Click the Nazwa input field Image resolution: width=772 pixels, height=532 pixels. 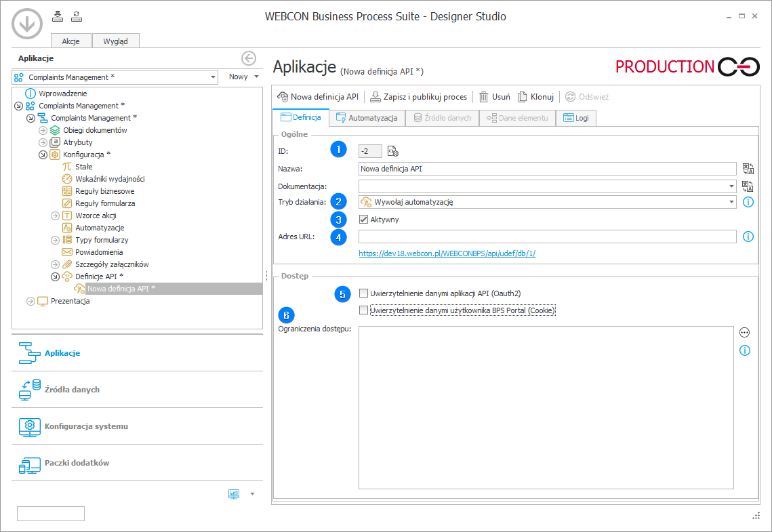pos(548,169)
